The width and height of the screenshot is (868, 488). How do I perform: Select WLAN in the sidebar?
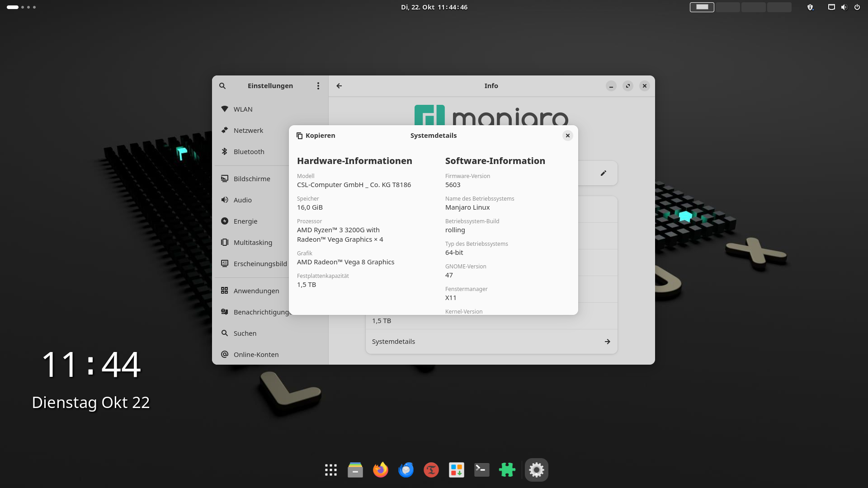(x=243, y=109)
